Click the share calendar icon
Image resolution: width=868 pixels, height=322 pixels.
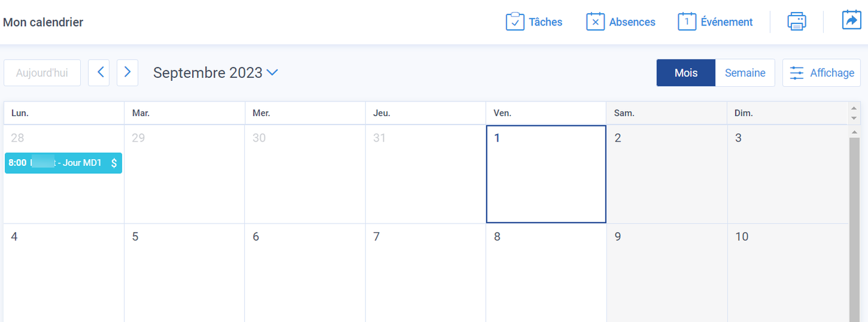pos(852,20)
